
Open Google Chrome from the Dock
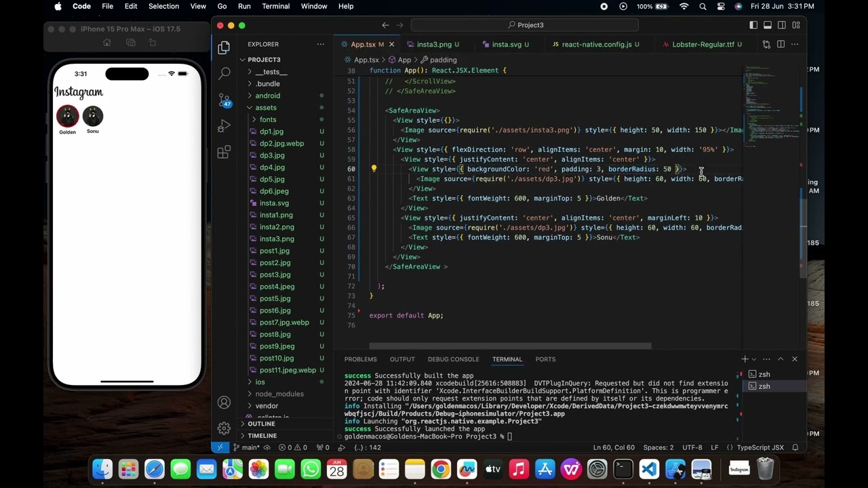tap(441, 469)
